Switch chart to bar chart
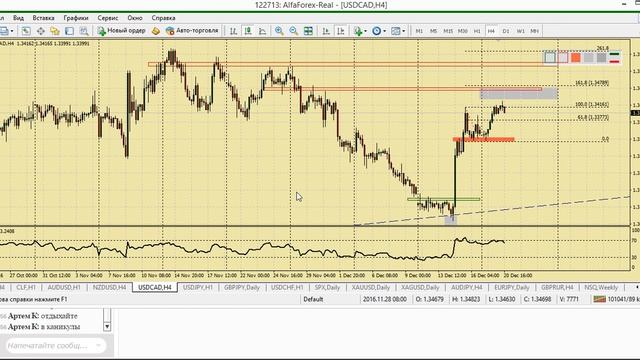Viewport: 640px width, 360px height. tap(233, 31)
